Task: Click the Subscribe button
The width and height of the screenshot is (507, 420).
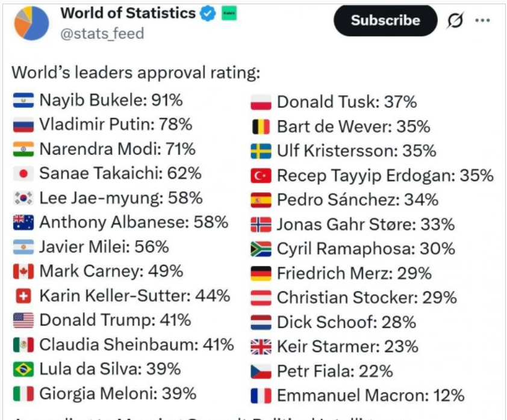Action: click(385, 20)
